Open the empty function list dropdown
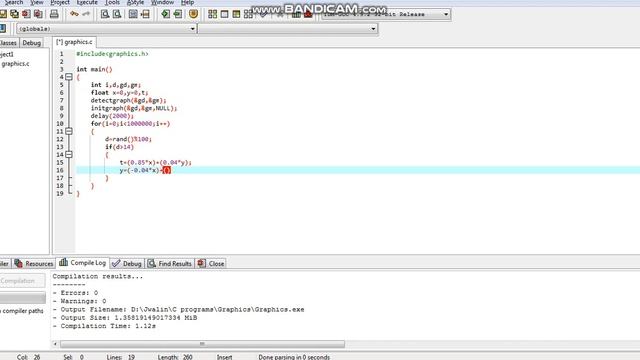Image resolution: width=640 pixels, height=360 pixels. pos(373,29)
